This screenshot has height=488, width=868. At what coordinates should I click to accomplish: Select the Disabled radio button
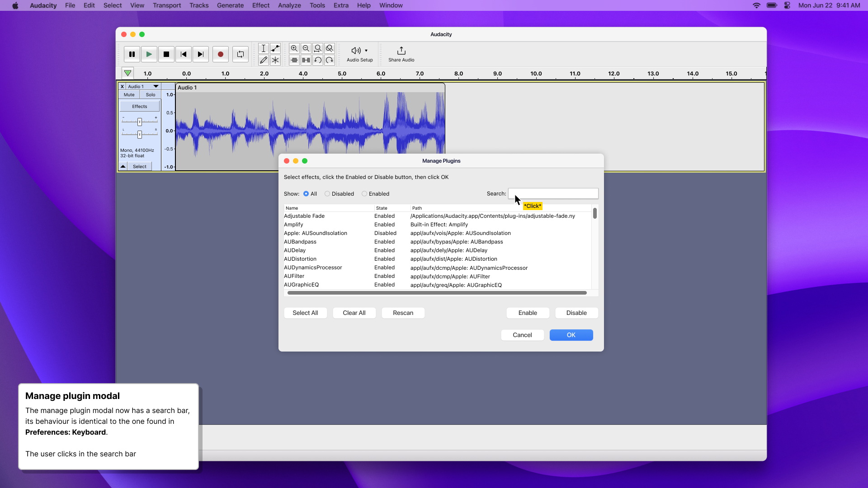click(x=327, y=193)
